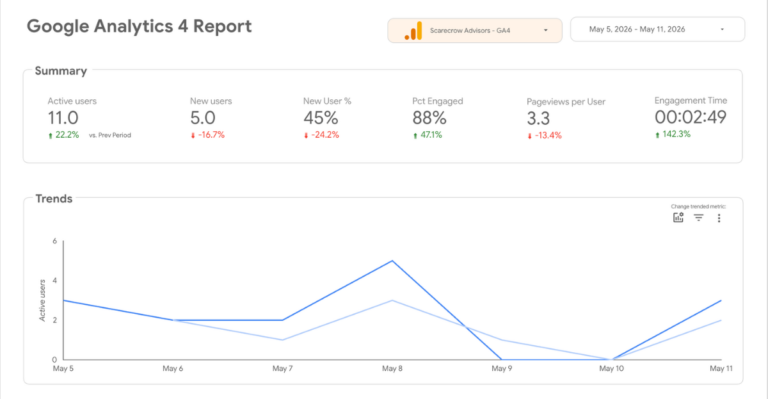Click the Active users y-axis title
Image resolution: width=768 pixels, height=399 pixels.
pyautogui.click(x=42, y=301)
